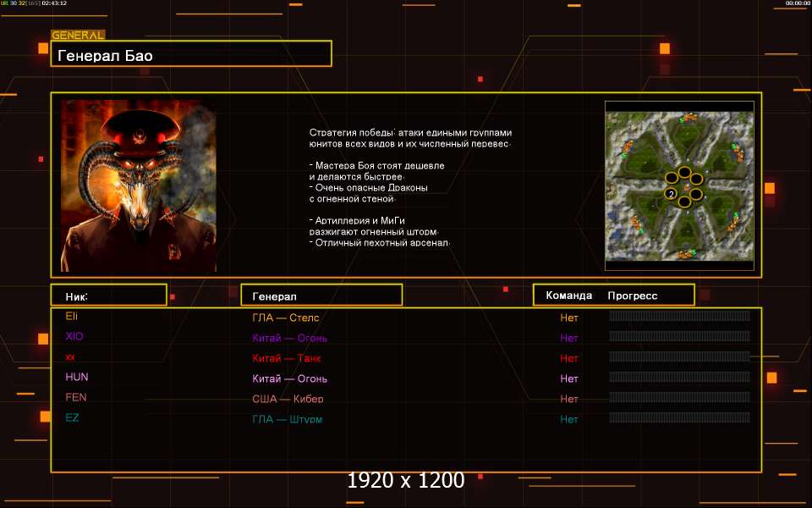Click FEN's loading progress bar

pos(679,397)
